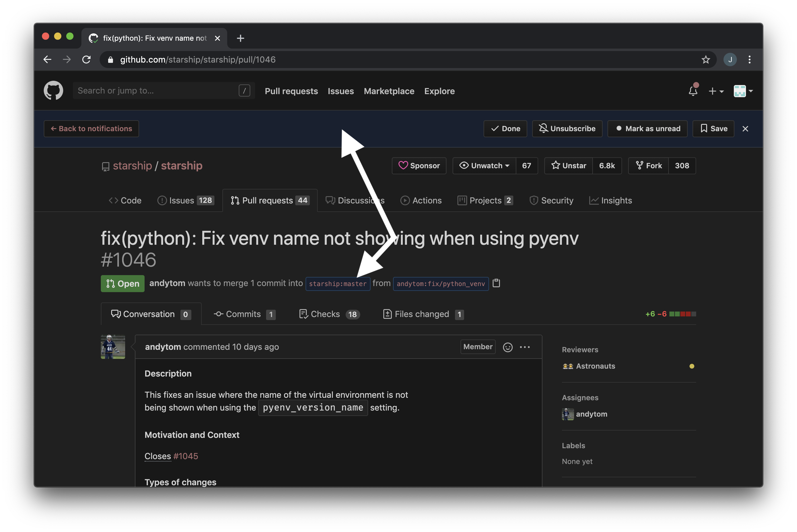Open the notifications bell icon
The height and width of the screenshot is (532, 797).
[x=693, y=91]
